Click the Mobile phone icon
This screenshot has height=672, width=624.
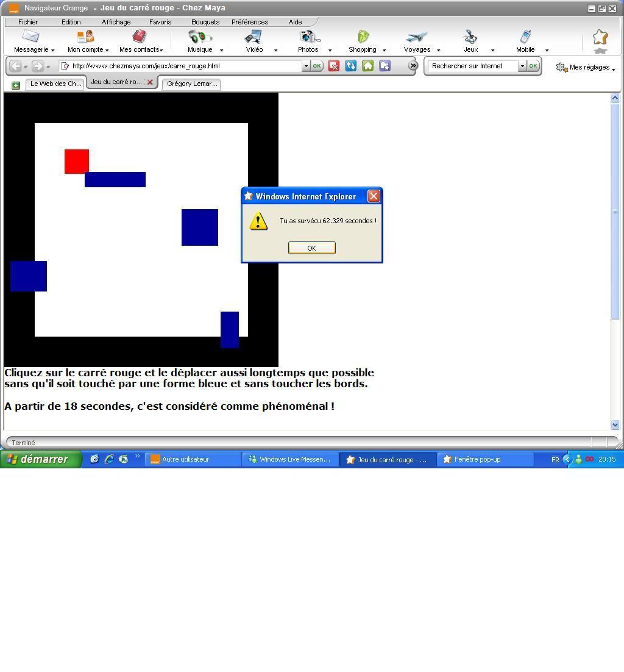pyautogui.click(x=525, y=37)
